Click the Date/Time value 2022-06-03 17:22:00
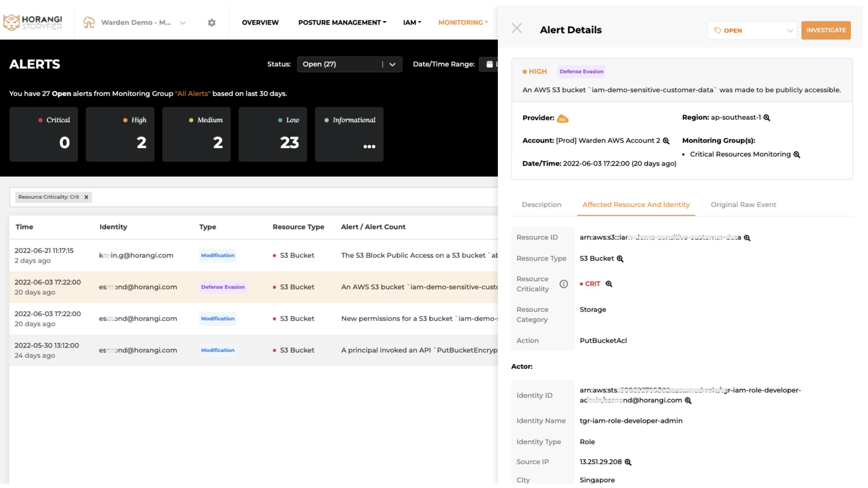The height and width of the screenshot is (488, 868). [x=596, y=164]
